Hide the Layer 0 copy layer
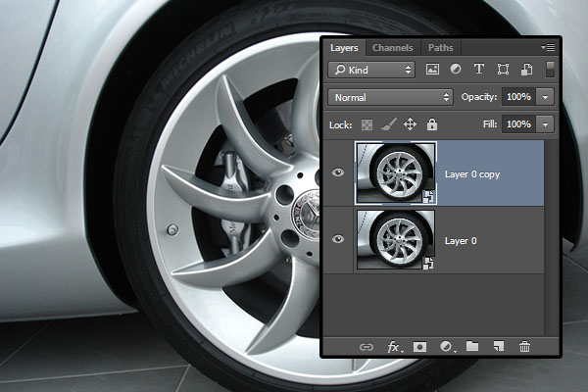The image size is (588, 392). coord(338,171)
